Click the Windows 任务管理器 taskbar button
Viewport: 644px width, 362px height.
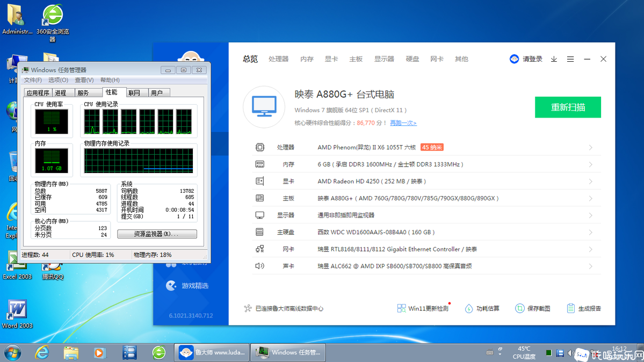coord(288,352)
